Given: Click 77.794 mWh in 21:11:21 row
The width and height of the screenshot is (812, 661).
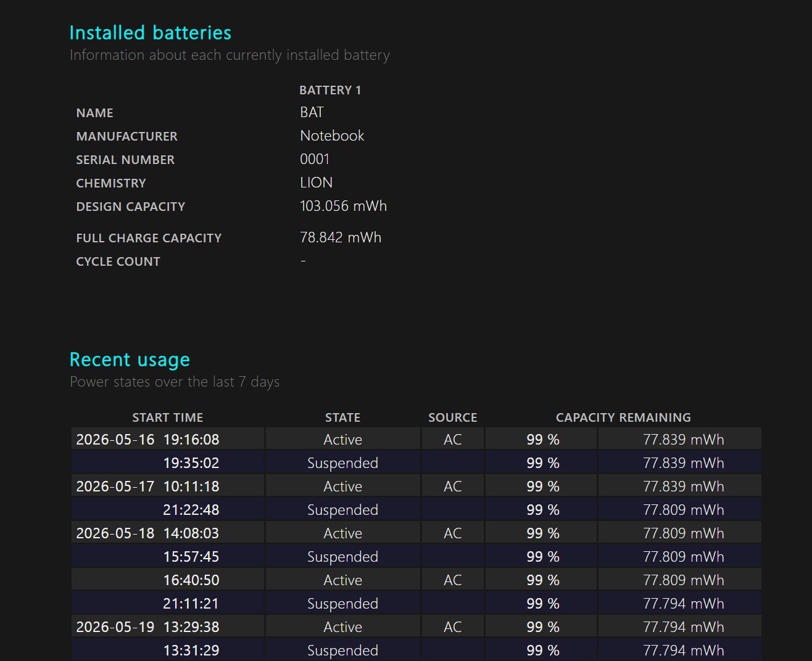Looking at the screenshot, I should pyautogui.click(x=679, y=602).
